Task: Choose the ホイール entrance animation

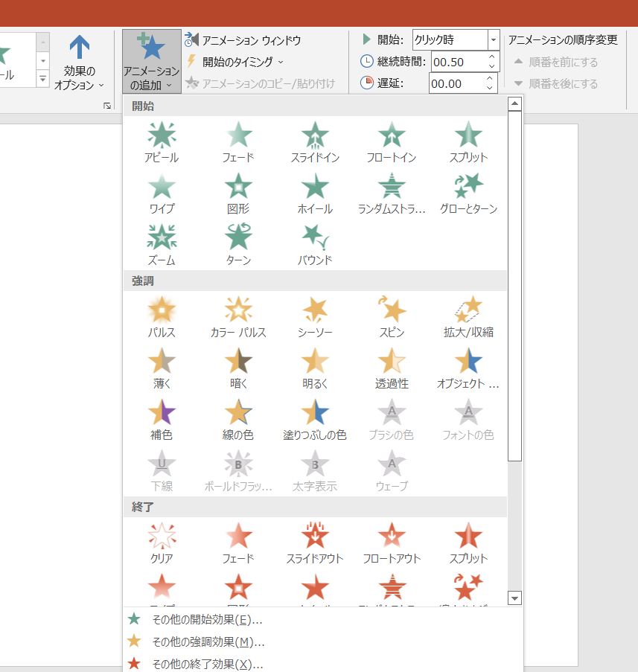Action: 315,193
